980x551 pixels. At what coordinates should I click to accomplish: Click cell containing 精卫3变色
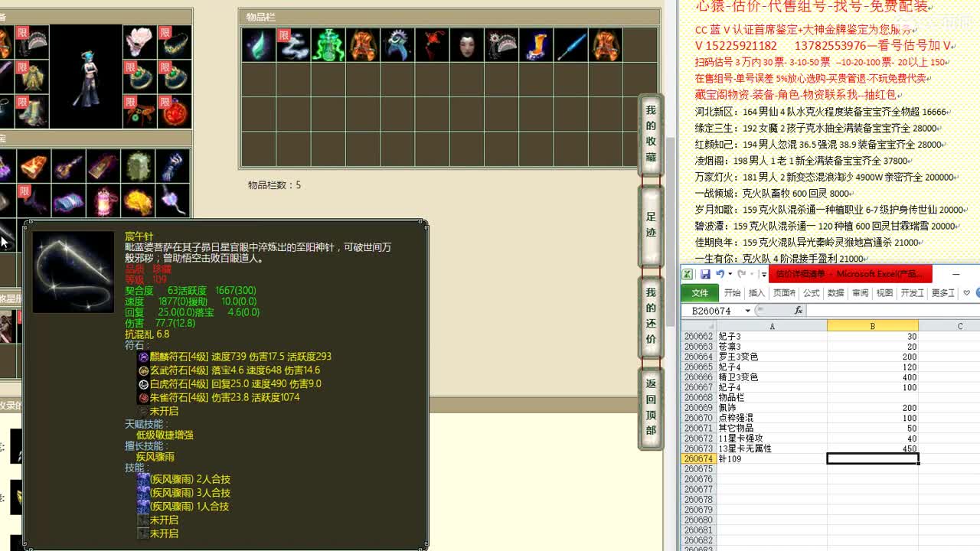pos(772,377)
